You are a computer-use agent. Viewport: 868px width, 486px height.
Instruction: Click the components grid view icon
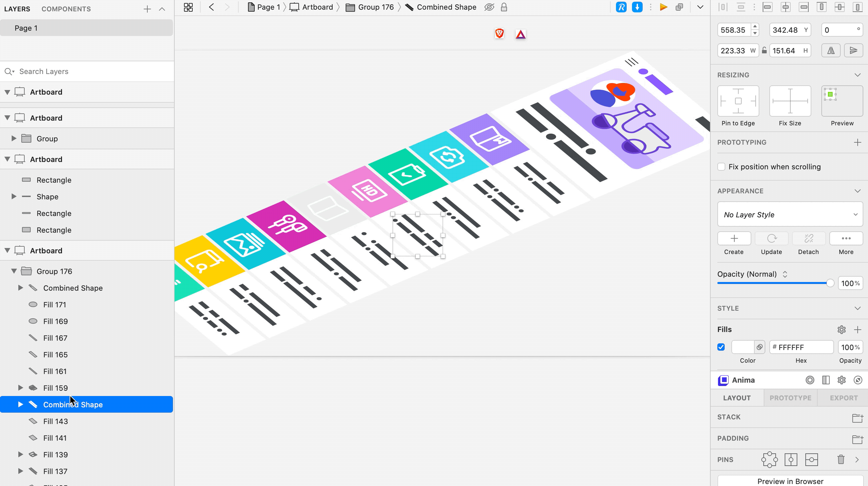188,7
